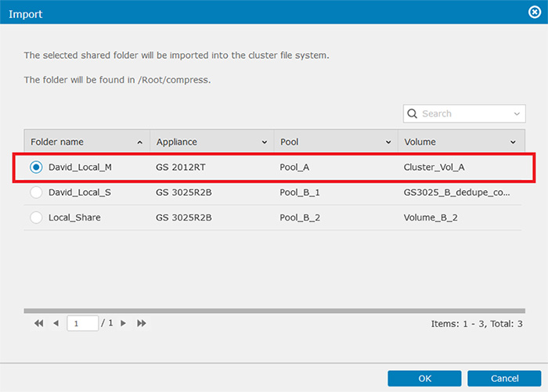This screenshot has width=548, height=392.
Task: Click the page number input field
Action: (x=82, y=323)
